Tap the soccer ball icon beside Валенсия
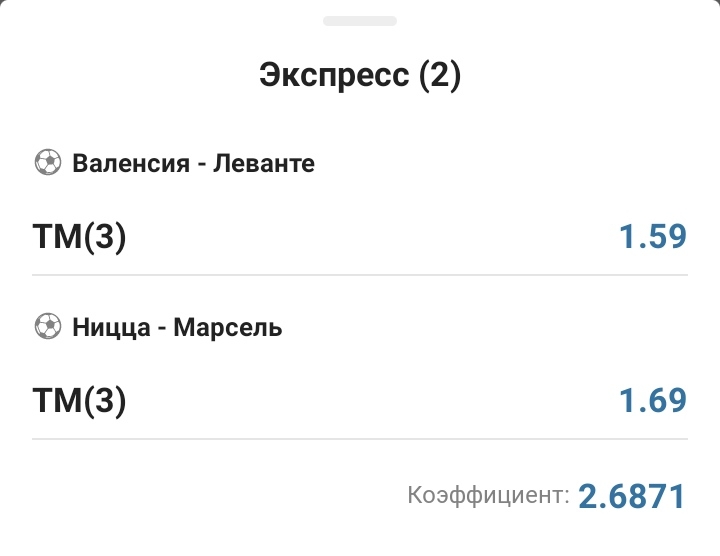This screenshot has height=556, width=720. 47,162
